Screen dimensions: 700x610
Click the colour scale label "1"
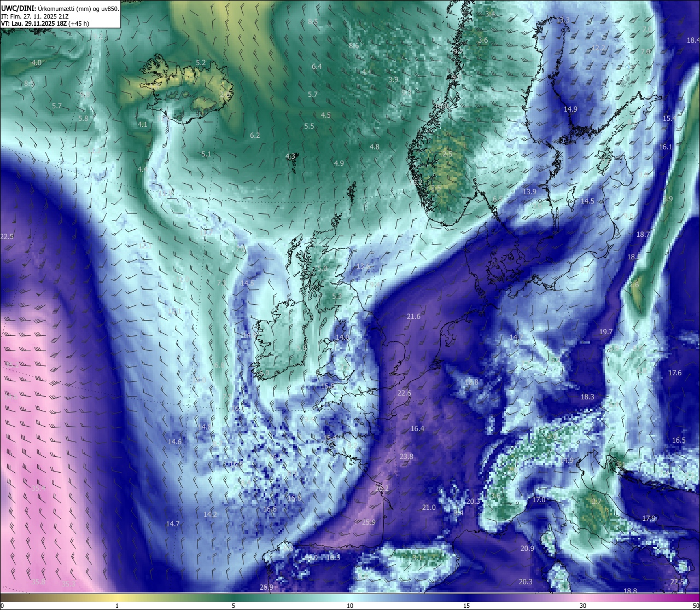117,606
